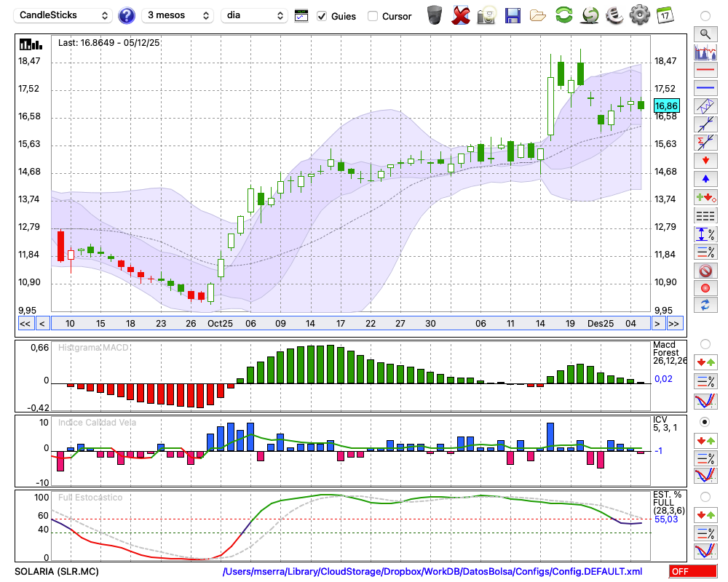Select the radio button beside MACD panel

[705, 343]
